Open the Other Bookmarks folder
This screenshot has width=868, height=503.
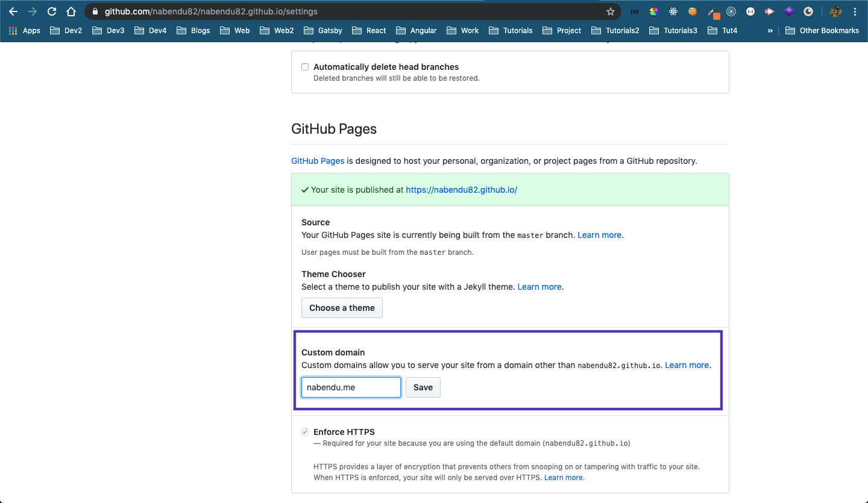click(x=823, y=30)
